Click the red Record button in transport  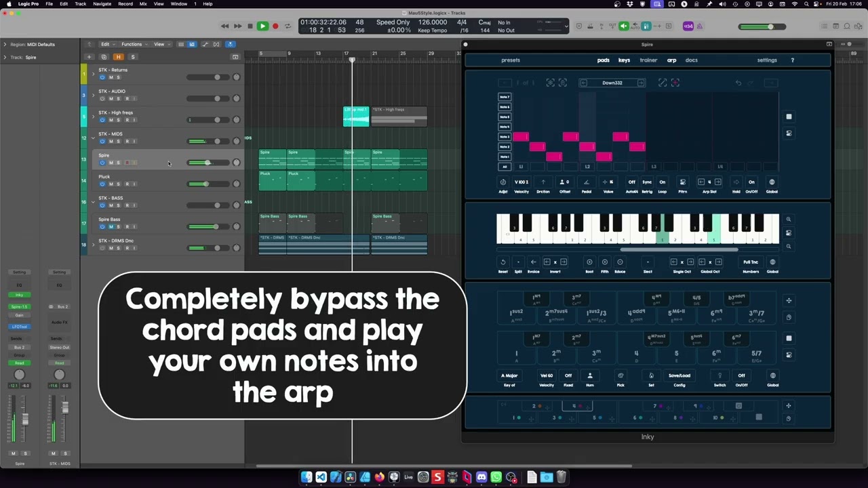tap(275, 26)
